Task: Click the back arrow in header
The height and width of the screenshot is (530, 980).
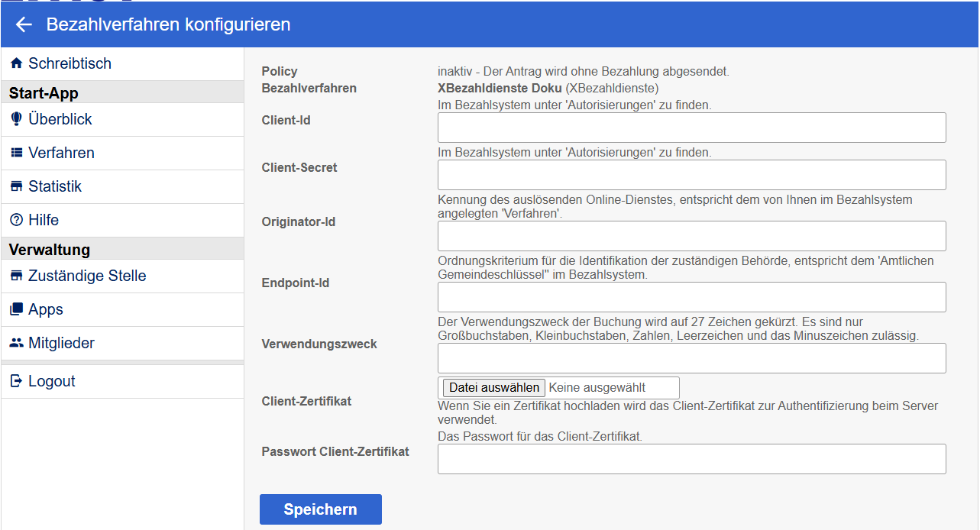Action: [24, 24]
